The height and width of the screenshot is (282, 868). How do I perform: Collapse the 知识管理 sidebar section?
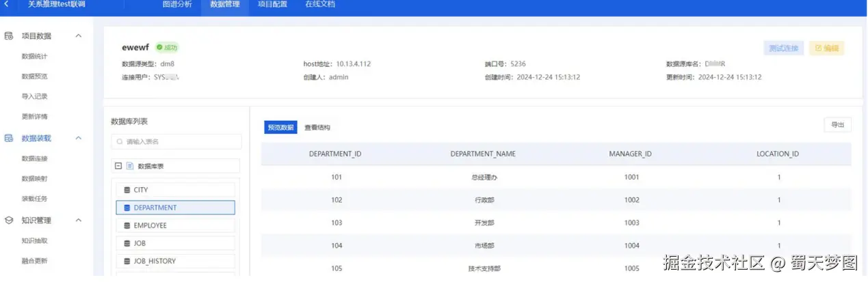click(x=78, y=220)
